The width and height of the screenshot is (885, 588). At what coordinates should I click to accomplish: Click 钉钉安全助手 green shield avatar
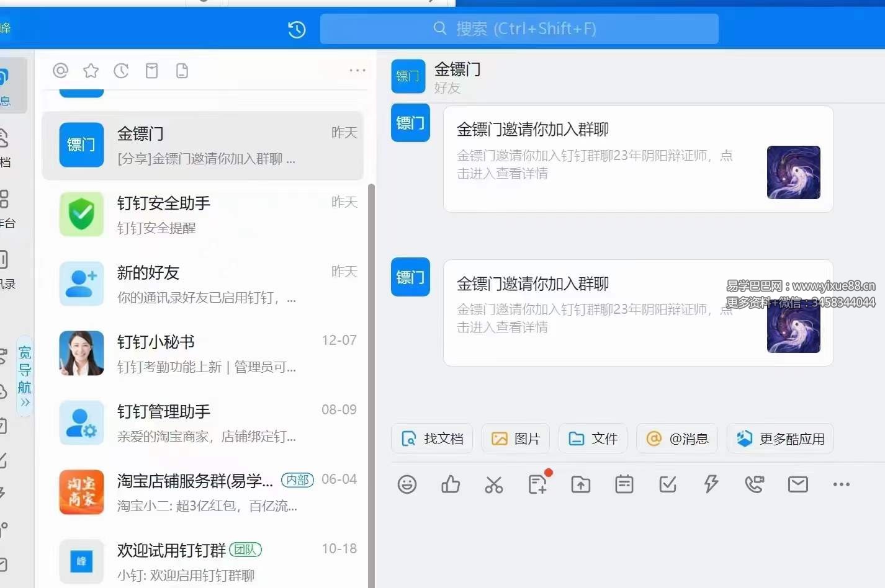(x=81, y=215)
